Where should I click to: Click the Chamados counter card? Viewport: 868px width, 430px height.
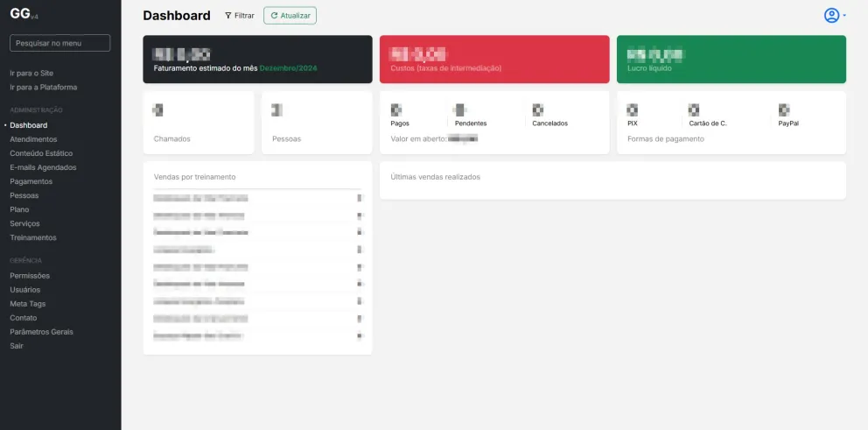click(x=199, y=123)
